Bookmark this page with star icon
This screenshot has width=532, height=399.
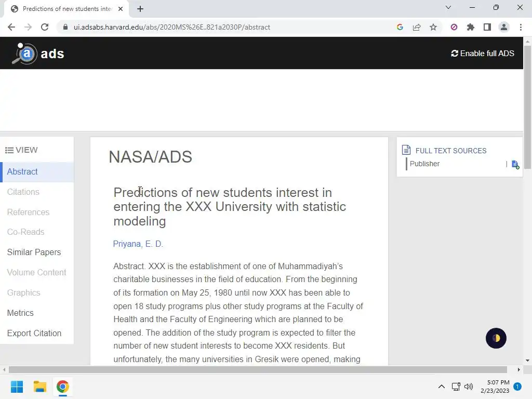[x=433, y=27]
